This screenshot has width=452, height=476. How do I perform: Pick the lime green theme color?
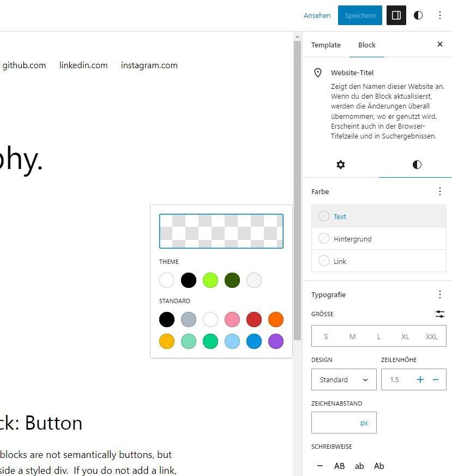pos(210,280)
